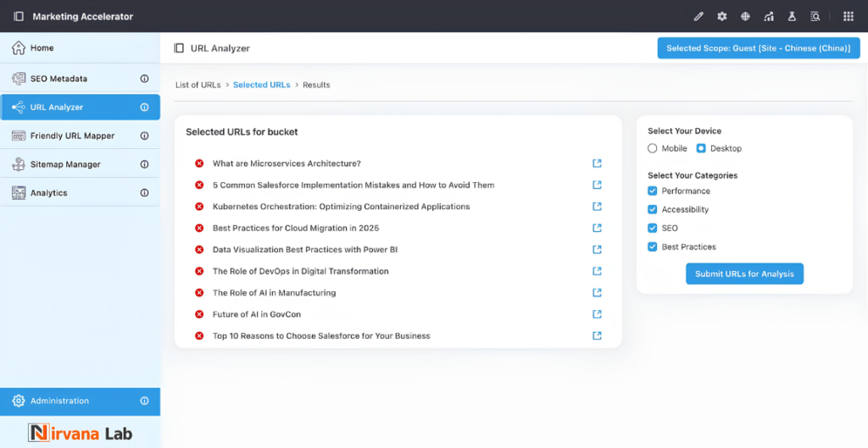
Task: Go to the 'Results' breadcrumb step
Action: click(x=316, y=85)
